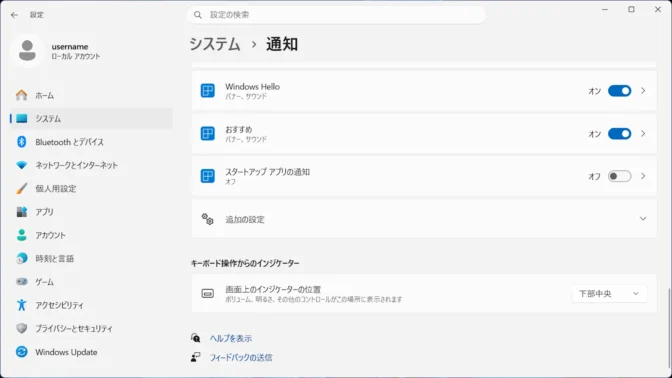Click the help icon beside ヘルプを表示
Image resolution: width=672 pixels, height=378 pixels.
[x=196, y=338]
